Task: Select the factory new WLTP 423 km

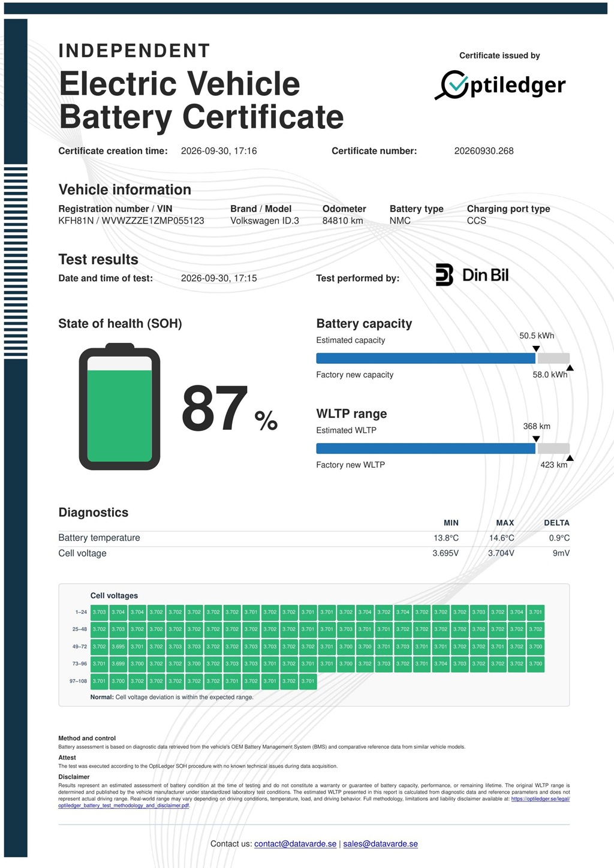Action: click(553, 465)
